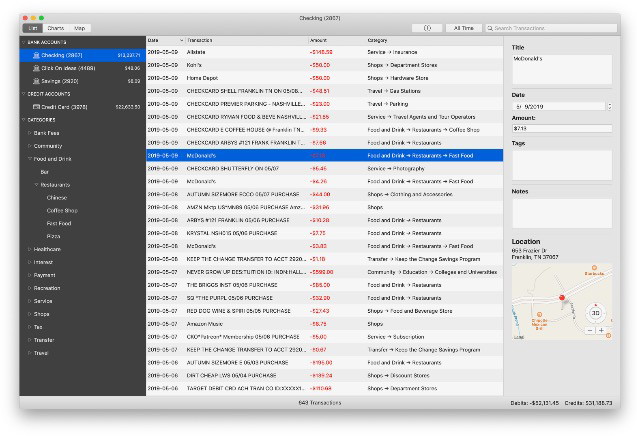Click the Checking account bank icon
The height and width of the screenshot is (436, 637).
tap(37, 55)
